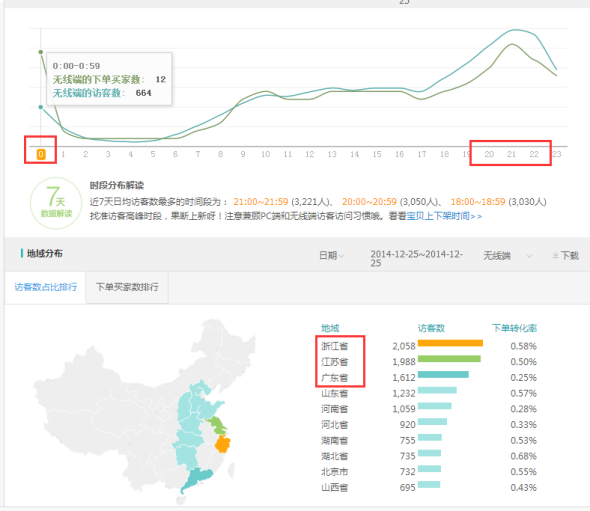Screen dimensions: 590x511
Task: Select the green Jiangsu region on the map
Action: (217, 425)
